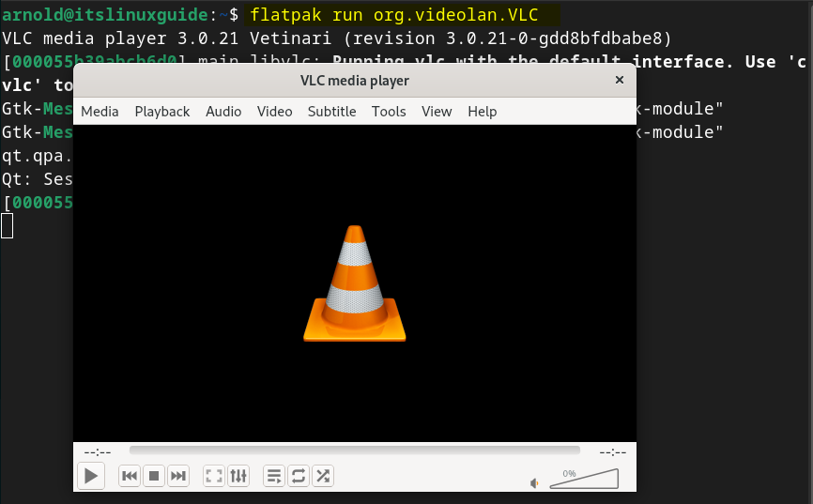Unmute audio via speaker icon
The image size is (813, 504).
point(534,483)
